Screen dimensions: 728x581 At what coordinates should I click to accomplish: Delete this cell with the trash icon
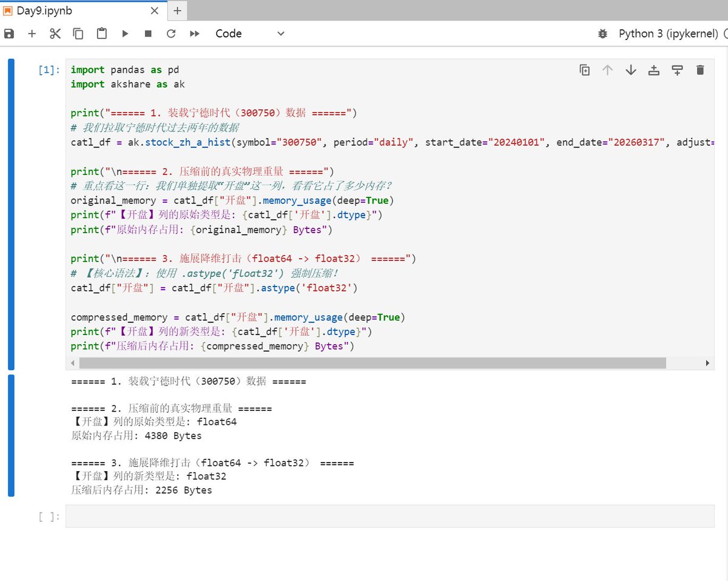pos(700,70)
